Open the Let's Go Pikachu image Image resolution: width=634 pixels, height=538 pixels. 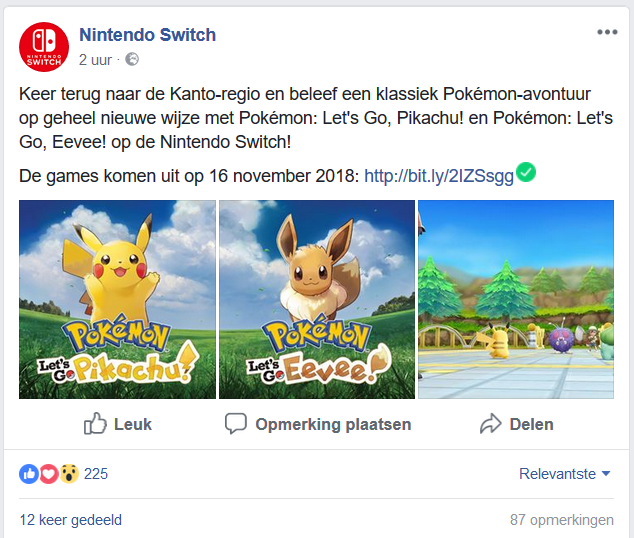pos(117,299)
